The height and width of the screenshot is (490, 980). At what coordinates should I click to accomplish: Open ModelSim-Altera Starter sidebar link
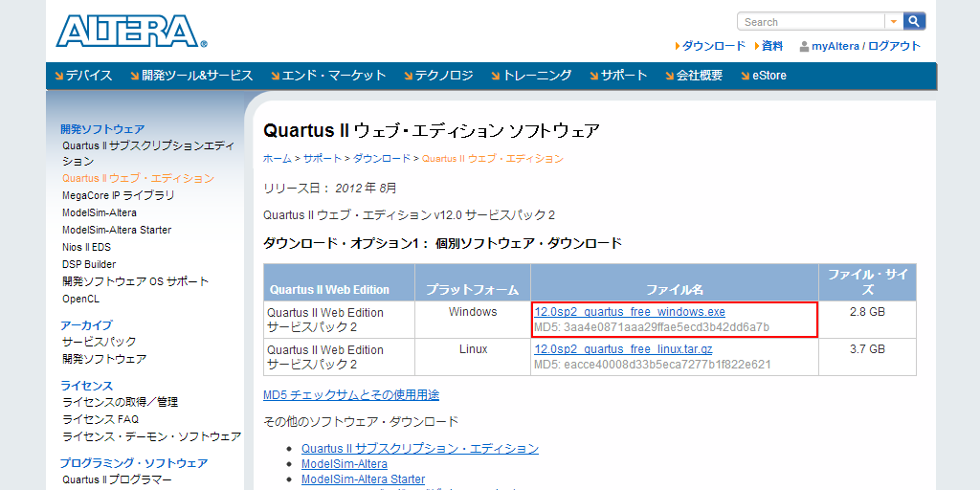pyautogui.click(x=117, y=230)
